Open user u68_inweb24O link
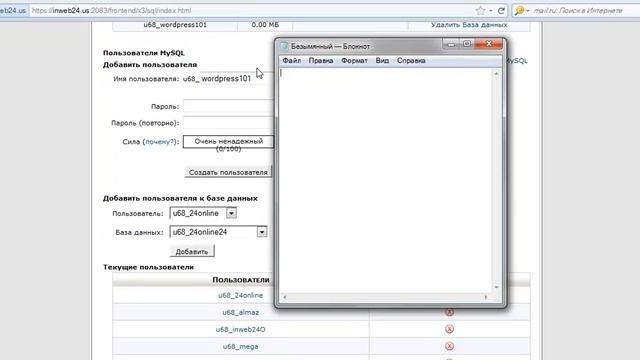 click(240, 329)
